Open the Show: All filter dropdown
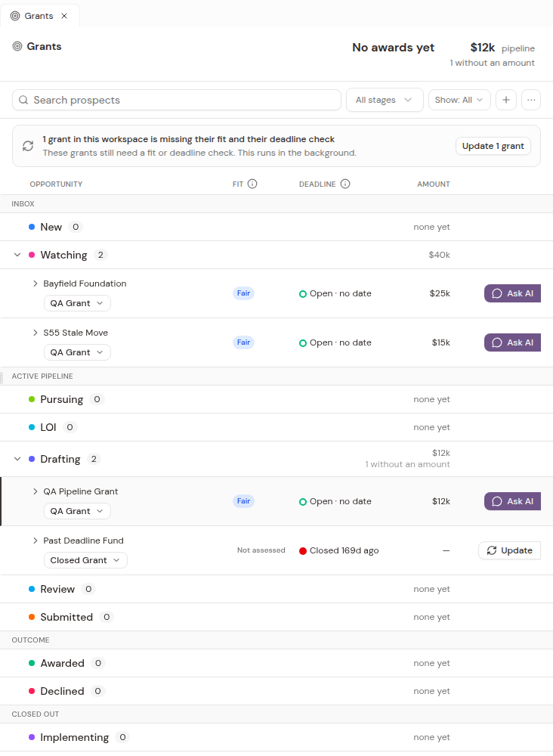The width and height of the screenshot is (553, 756). coord(459,100)
